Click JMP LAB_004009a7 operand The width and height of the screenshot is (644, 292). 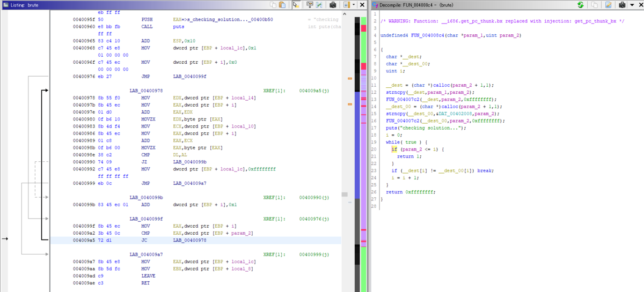(189, 183)
